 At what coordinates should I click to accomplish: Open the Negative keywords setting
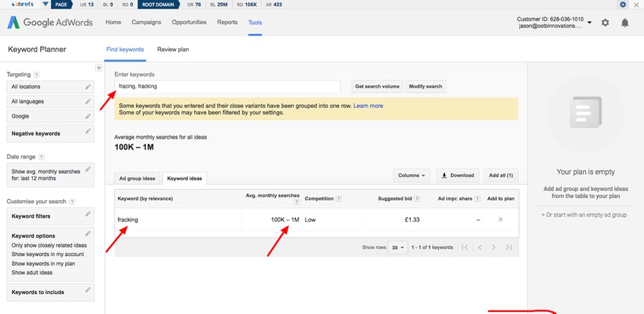(51, 134)
